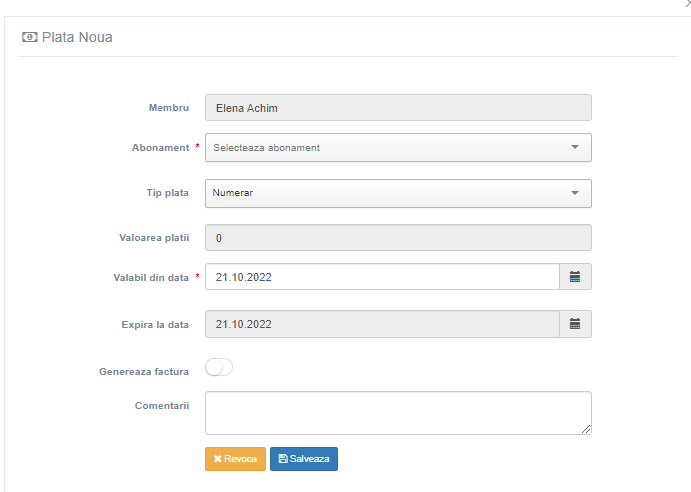The height and width of the screenshot is (492, 691).
Task: Enable the Genereaza factura switch
Action: coord(219,367)
